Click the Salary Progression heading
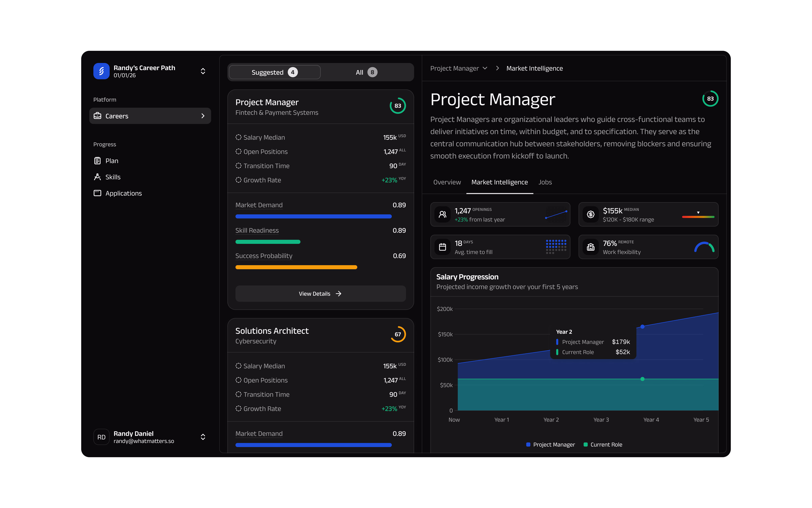The width and height of the screenshot is (812, 508). [x=467, y=277]
